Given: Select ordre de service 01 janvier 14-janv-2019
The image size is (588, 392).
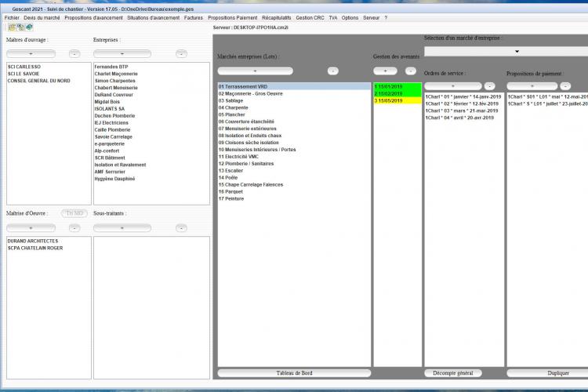Looking at the screenshot, I should [463, 96].
